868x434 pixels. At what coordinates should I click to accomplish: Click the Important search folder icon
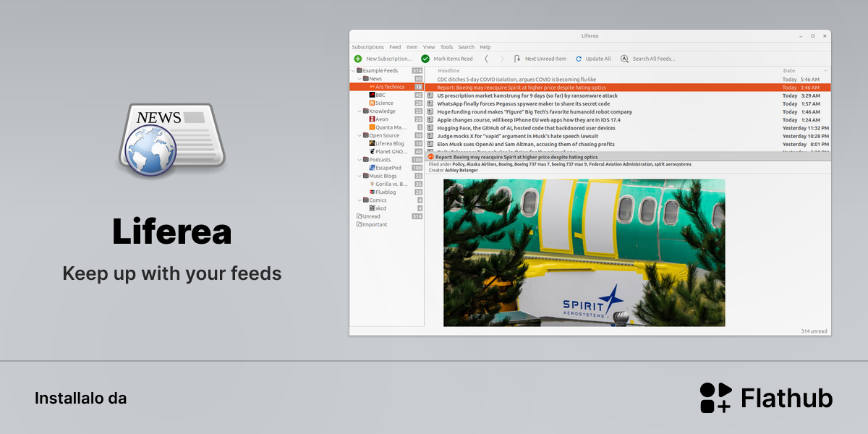[359, 224]
